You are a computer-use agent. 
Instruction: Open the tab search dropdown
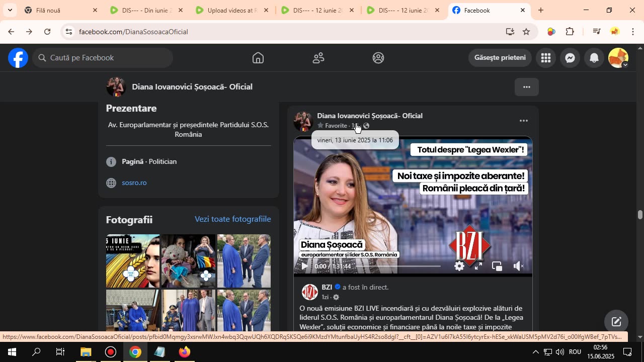coord(10,10)
